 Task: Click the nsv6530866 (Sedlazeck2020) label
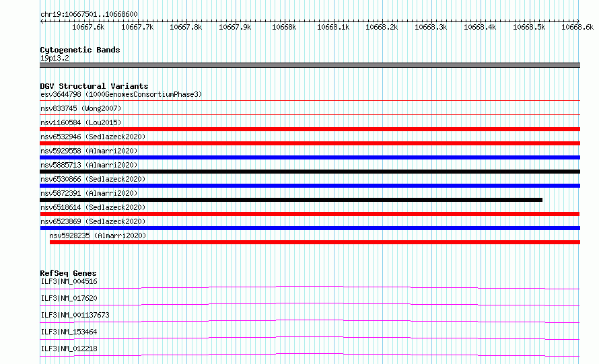93,179
